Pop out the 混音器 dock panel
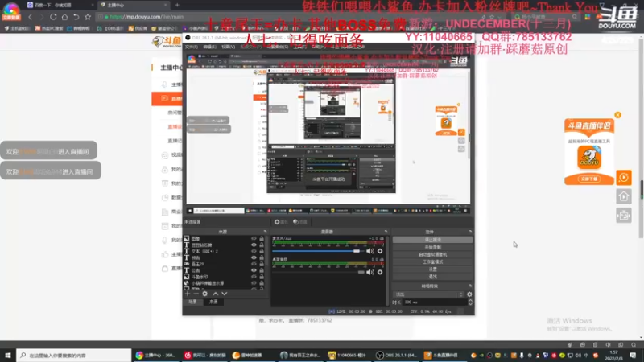This screenshot has width=644, height=362. (x=386, y=232)
